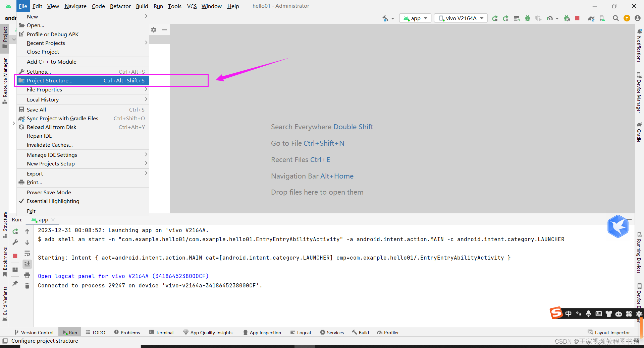Click the Debug app bug icon
This screenshot has width=644, height=348.
click(528, 18)
